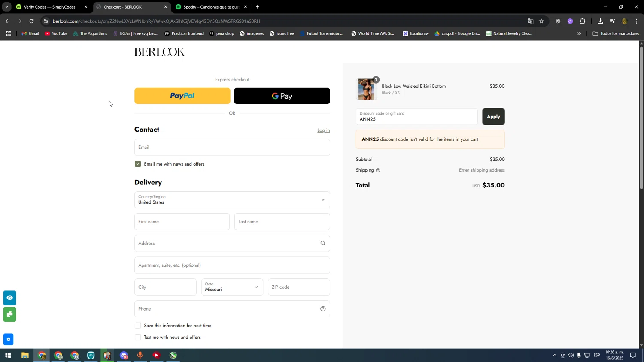Click the Last name field
Screen dimensions: 644x362
[x=282, y=222]
